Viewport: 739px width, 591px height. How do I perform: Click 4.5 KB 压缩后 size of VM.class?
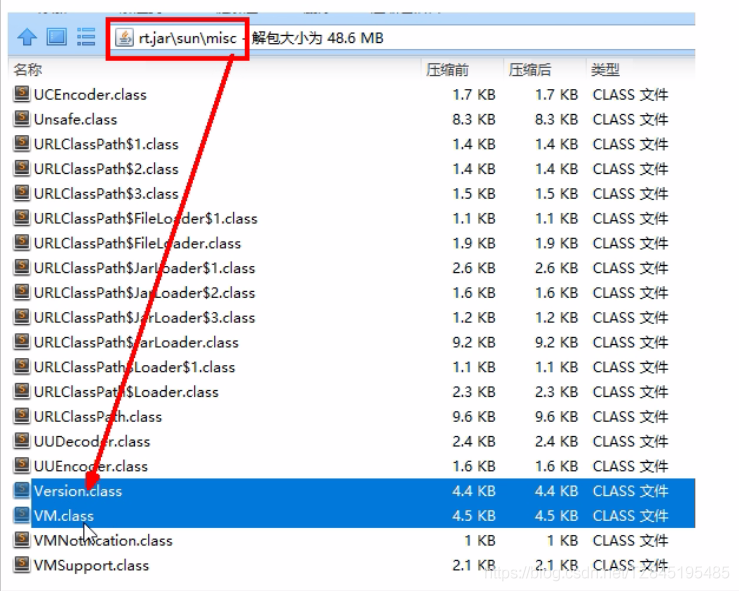(x=556, y=516)
